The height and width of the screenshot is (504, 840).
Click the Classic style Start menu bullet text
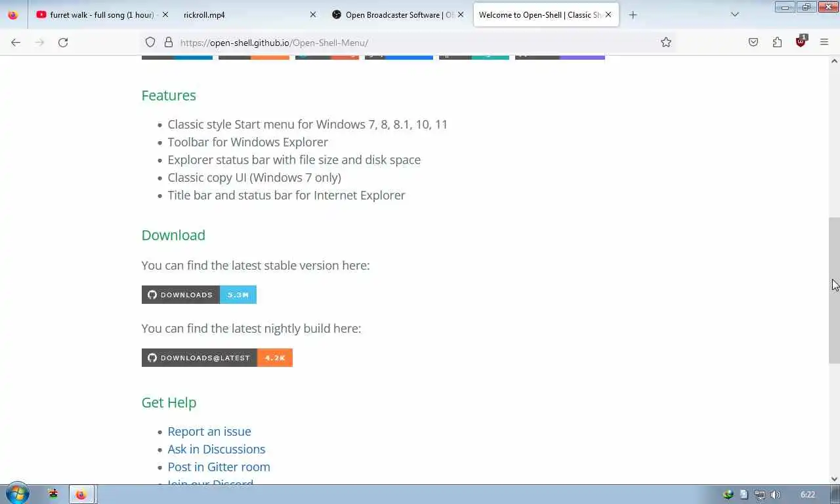(308, 124)
